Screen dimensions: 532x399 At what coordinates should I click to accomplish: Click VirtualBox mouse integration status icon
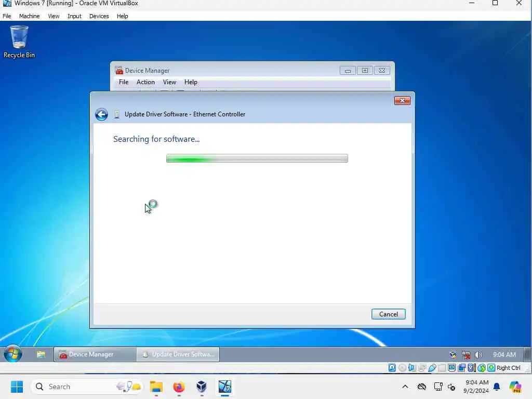(481, 368)
